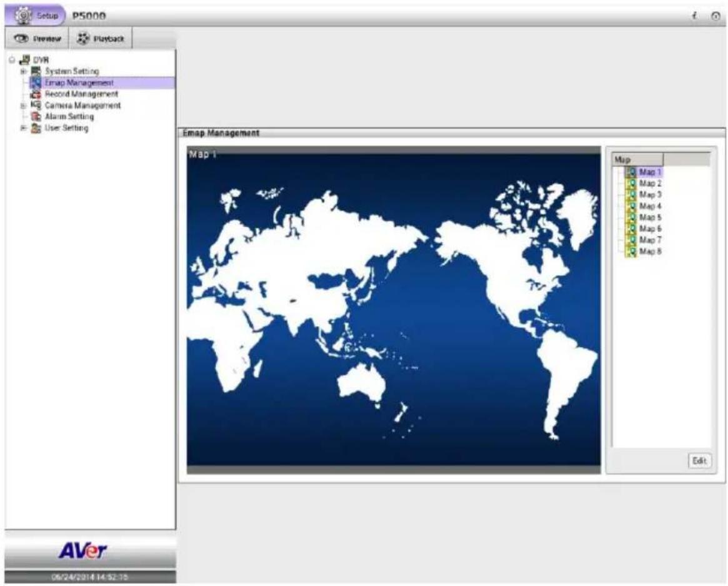
Task: Click the info icon at top right
Action: click(695, 16)
